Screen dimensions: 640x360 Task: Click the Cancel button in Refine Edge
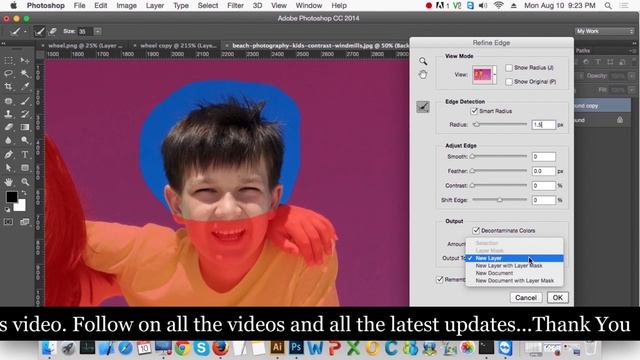(526, 298)
